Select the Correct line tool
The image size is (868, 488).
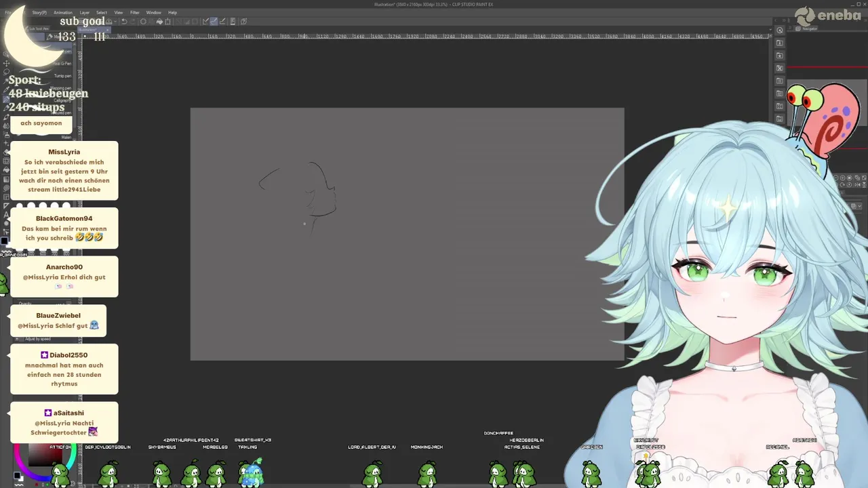(5, 232)
